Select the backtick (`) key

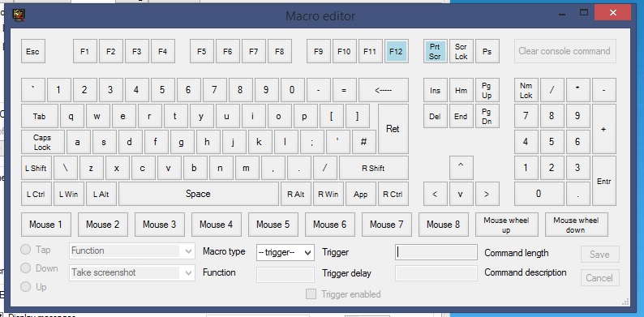pos(33,90)
